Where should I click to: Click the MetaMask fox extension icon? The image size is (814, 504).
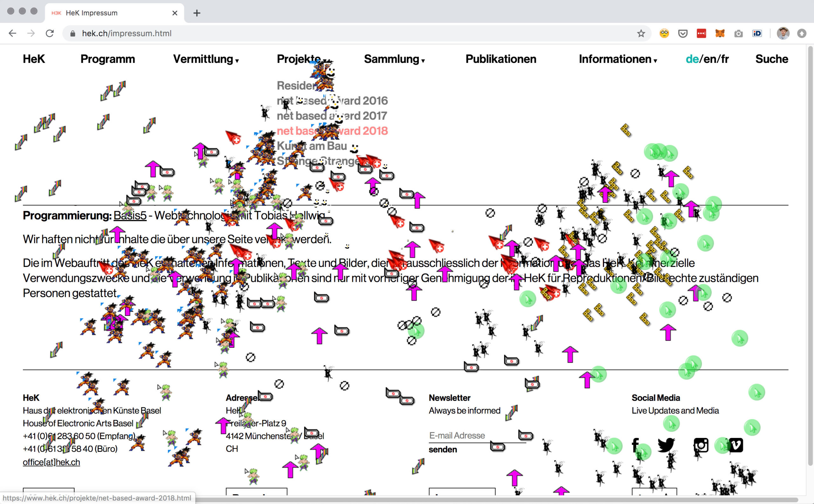[x=720, y=33]
